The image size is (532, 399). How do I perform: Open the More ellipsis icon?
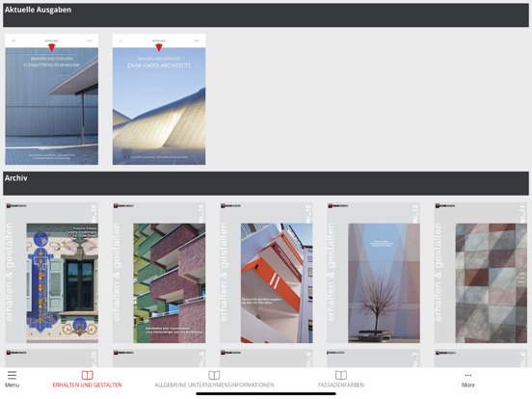467,375
